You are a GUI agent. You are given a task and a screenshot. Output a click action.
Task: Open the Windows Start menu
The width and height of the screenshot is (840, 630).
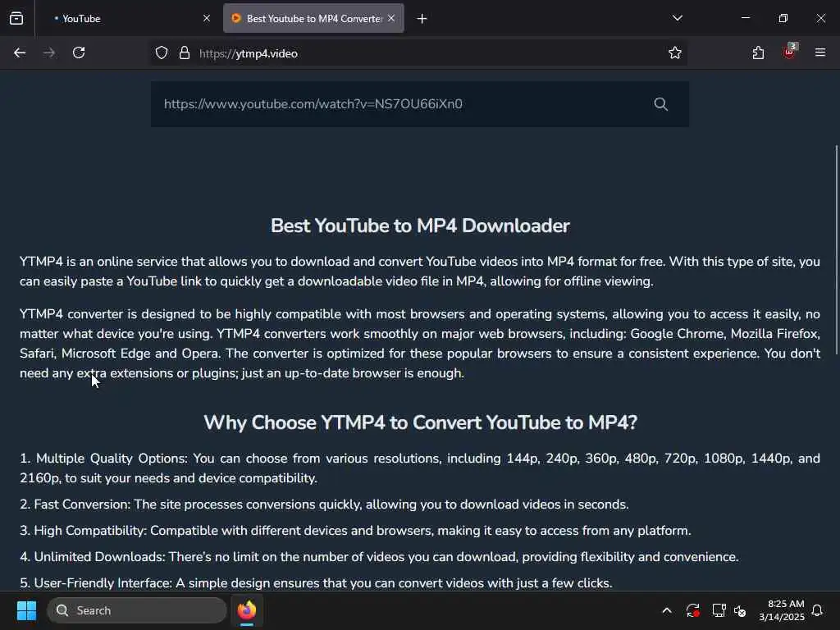(26, 610)
